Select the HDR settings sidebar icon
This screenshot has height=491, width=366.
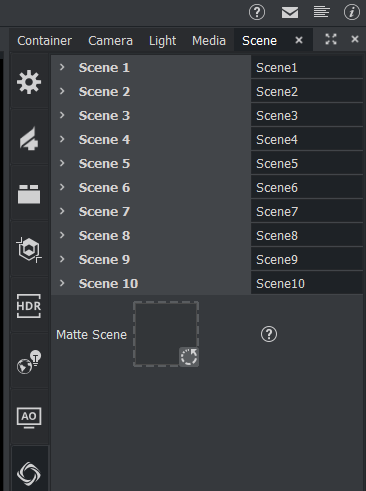29,306
